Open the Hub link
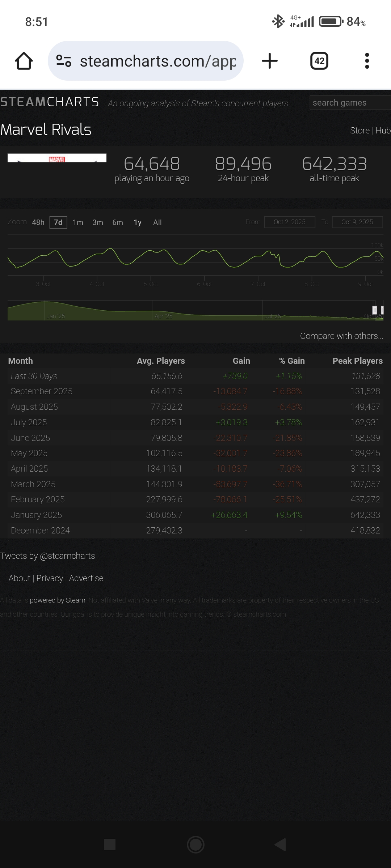Screen dimensions: 391x868 coord(383,131)
